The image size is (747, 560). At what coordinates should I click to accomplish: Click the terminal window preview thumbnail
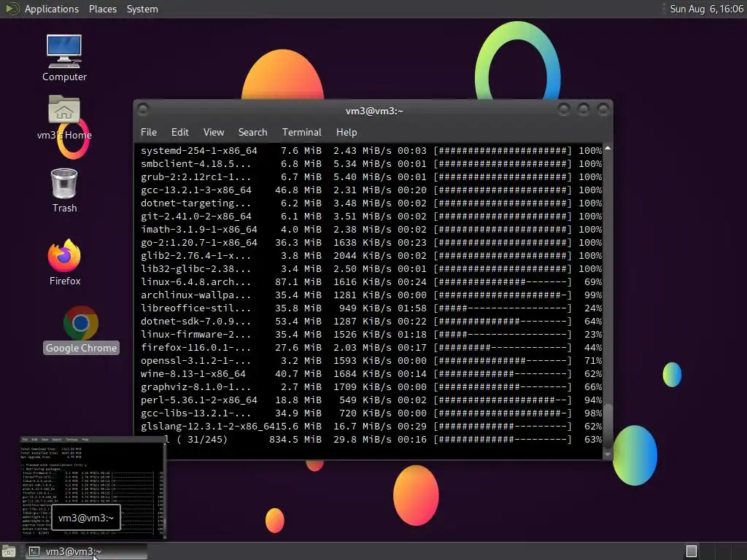coord(93,488)
